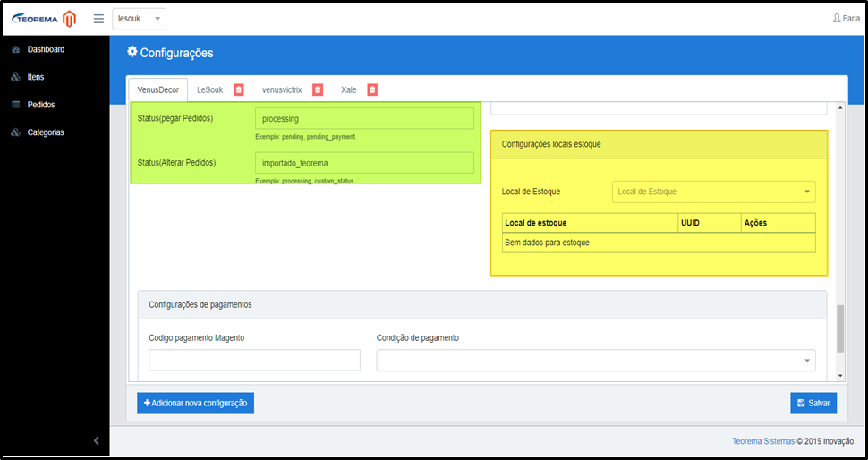Focus the Codigo pagamento Magento field

coord(255,360)
